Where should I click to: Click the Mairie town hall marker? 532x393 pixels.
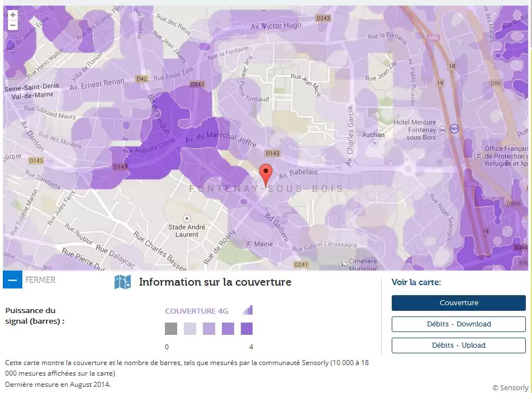(x=248, y=244)
